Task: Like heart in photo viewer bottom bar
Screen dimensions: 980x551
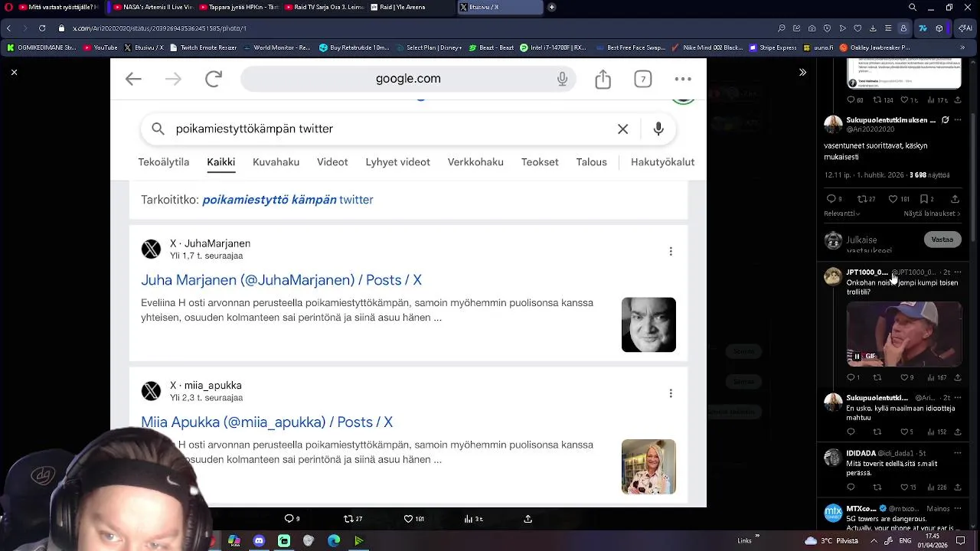Action: (408, 519)
